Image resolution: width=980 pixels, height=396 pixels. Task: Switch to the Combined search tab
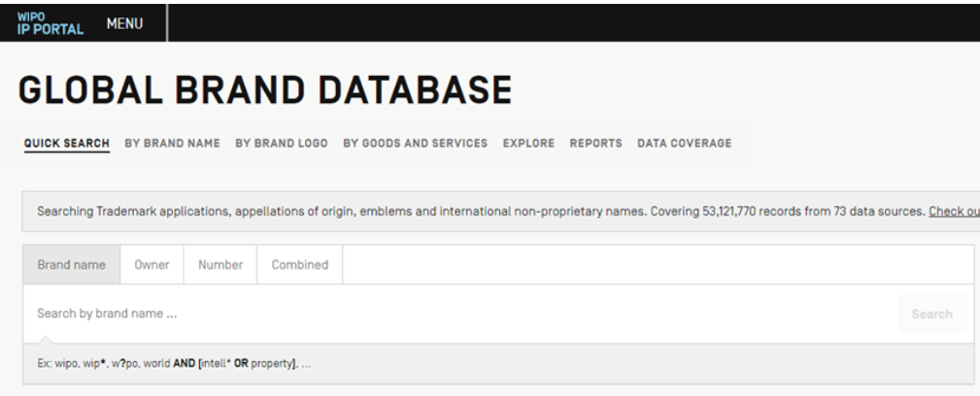tap(299, 264)
